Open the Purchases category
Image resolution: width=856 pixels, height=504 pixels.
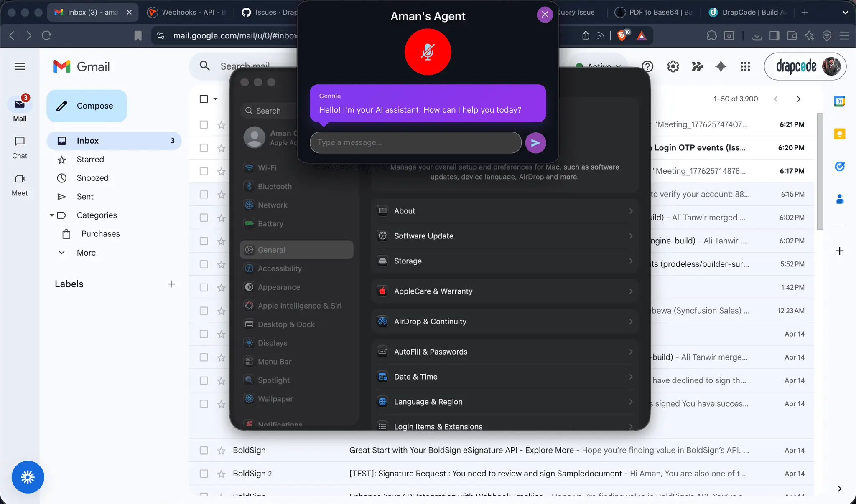100,234
